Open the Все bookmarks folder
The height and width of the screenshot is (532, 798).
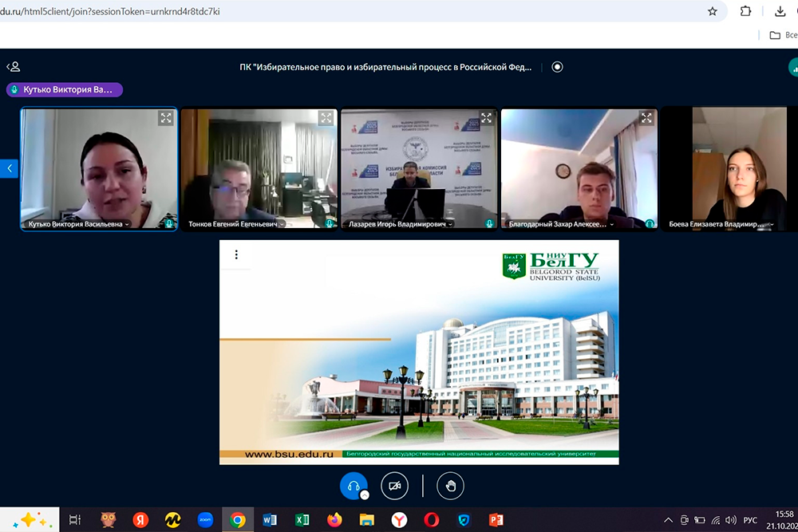(x=784, y=35)
